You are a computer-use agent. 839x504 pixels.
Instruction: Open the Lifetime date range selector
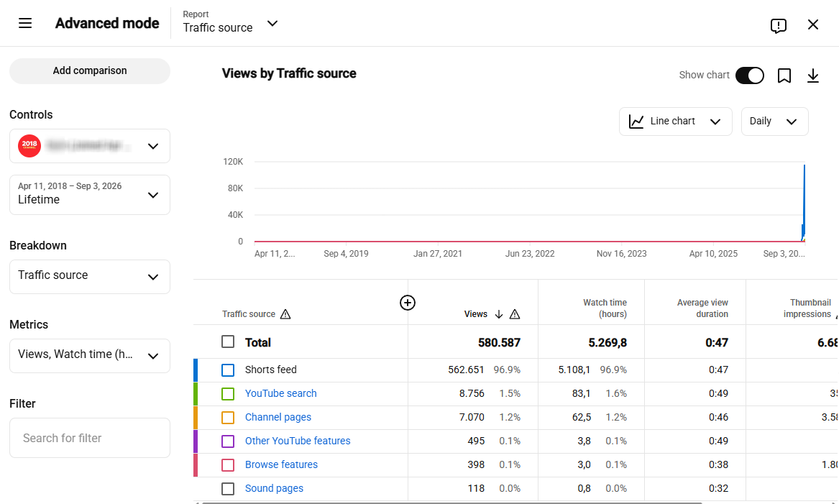[x=90, y=195]
